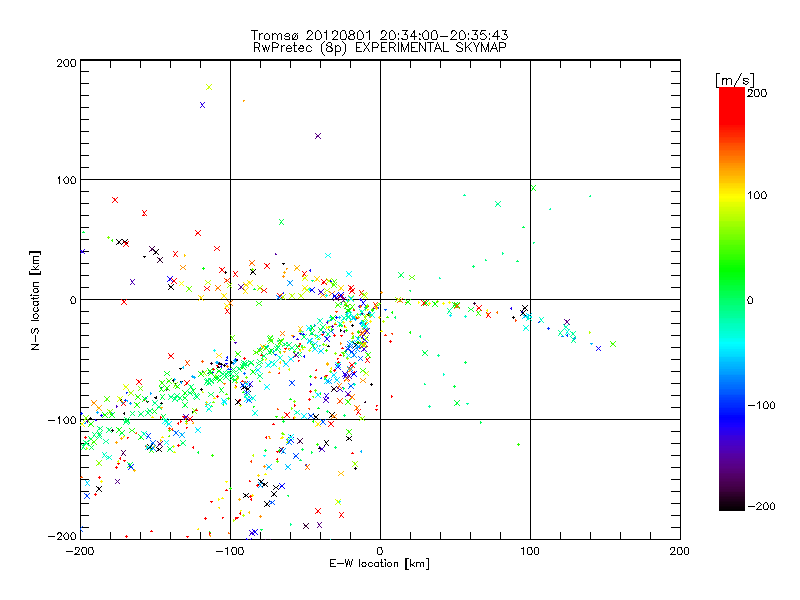Click the x-axis tick label "200"
This screenshot has width=800, height=600.
coord(680,551)
